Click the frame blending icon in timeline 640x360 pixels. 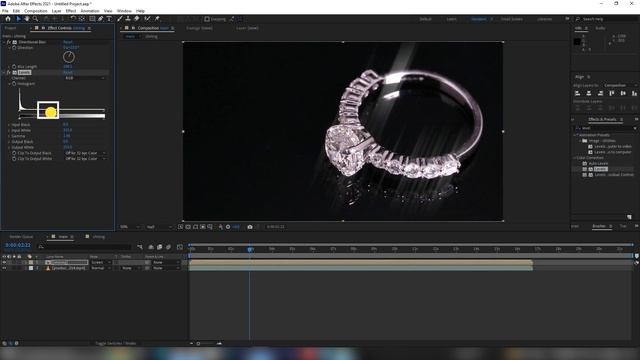pos(160,247)
